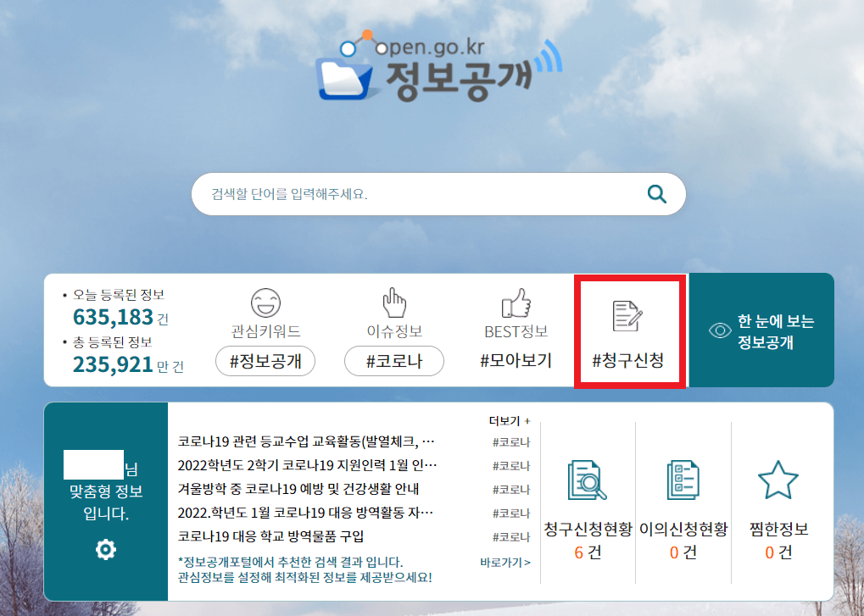This screenshot has height=616, width=864.
Task: Select the #모아보기 tag
Action: (516, 362)
